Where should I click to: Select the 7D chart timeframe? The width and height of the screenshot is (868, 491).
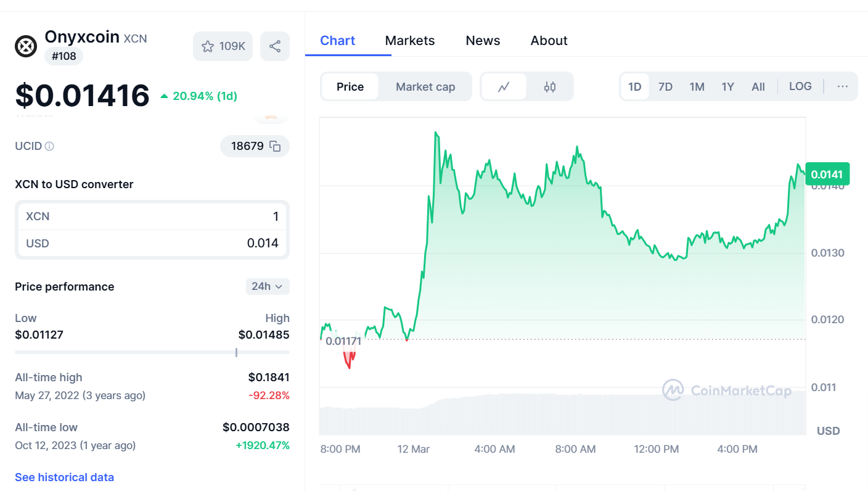click(x=665, y=86)
